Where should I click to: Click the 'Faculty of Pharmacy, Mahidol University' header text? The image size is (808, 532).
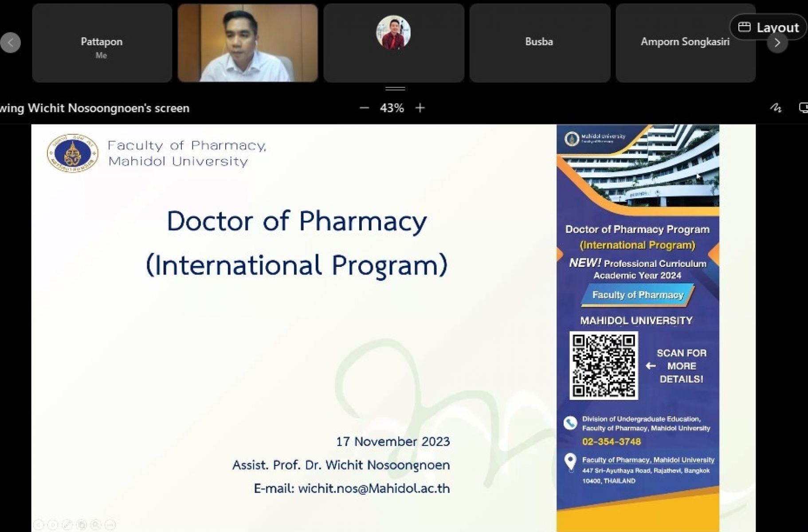coord(187,153)
